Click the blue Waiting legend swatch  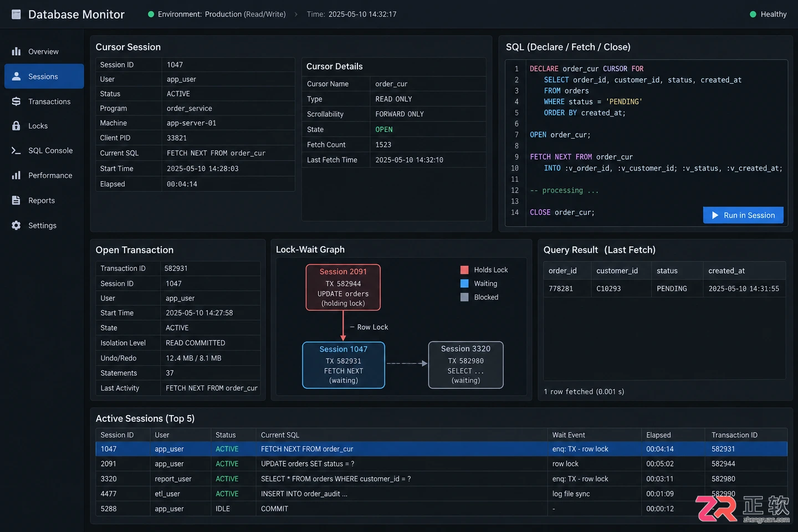click(464, 283)
